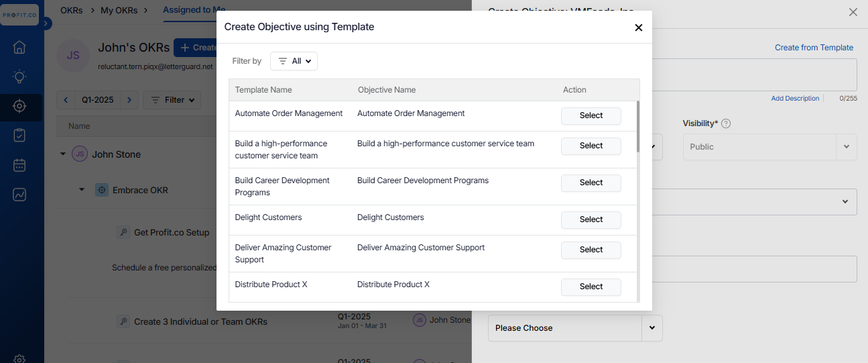Image resolution: width=868 pixels, height=363 pixels.
Task: Open the task clipboard icon in sidebar
Action: pos(19,136)
